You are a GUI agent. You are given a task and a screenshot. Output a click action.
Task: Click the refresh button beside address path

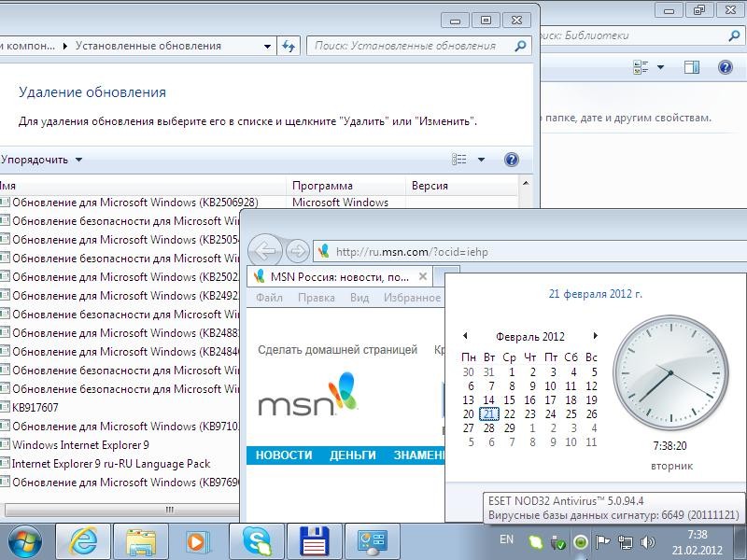click(289, 46)
